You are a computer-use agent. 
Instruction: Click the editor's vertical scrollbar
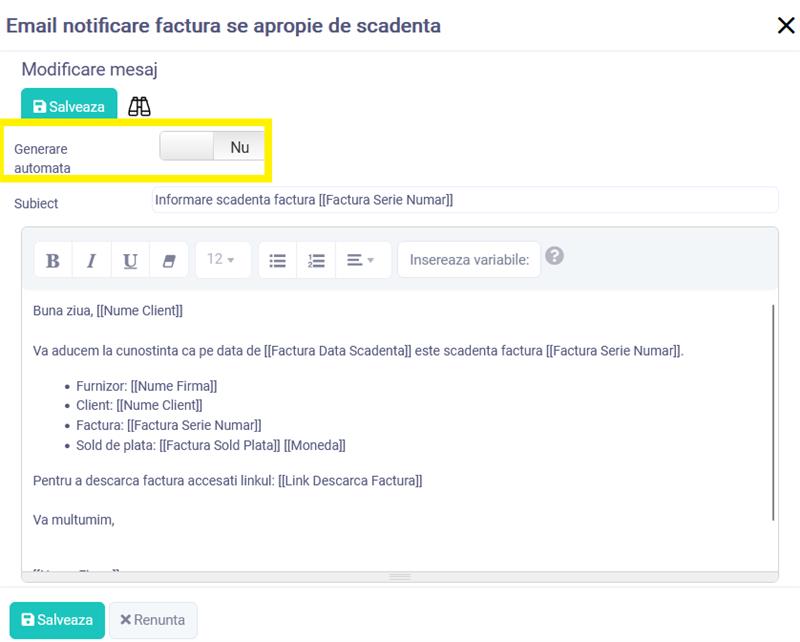[x=773, y=410]
